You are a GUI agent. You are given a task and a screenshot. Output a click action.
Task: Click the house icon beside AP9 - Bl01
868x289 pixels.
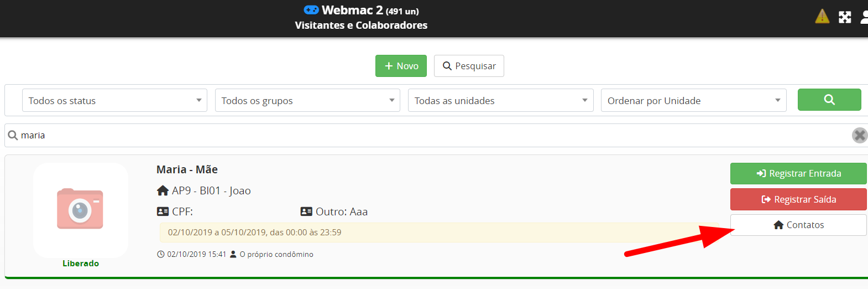click(x=163, y=190)
